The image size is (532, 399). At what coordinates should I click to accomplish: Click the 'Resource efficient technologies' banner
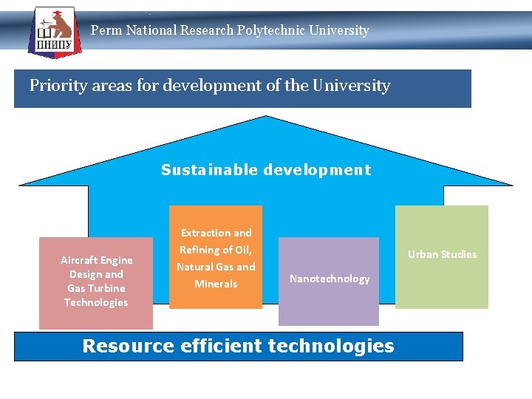click(x=239, y=347)
